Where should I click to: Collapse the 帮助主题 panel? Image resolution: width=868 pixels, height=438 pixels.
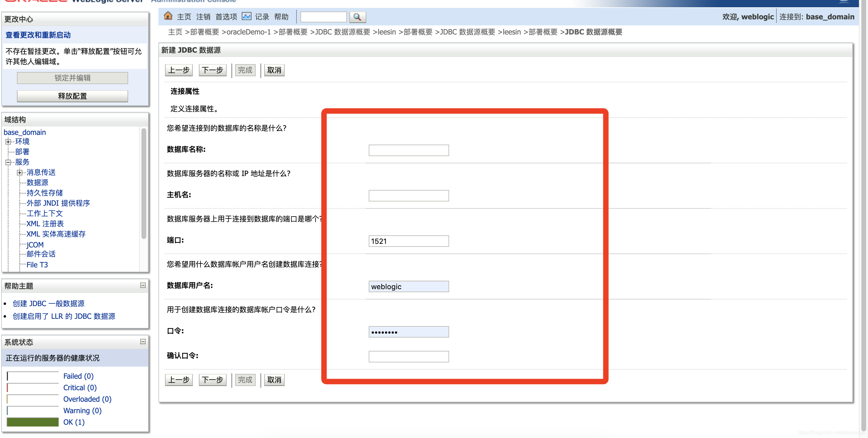point(143,285)
